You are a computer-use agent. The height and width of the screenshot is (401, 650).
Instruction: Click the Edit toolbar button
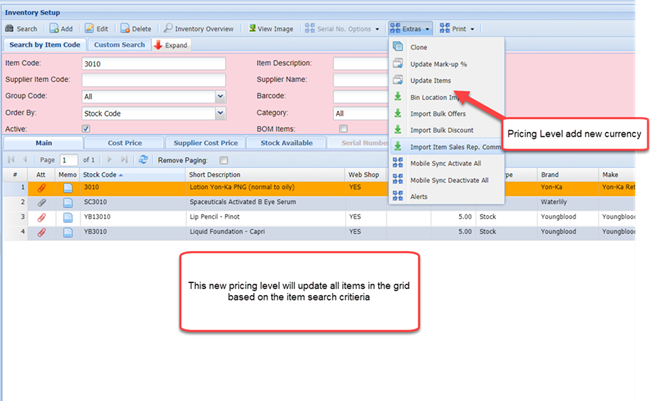tap(97, 29)
